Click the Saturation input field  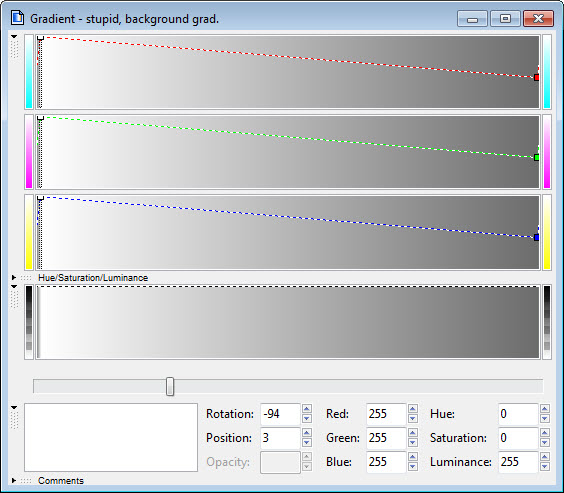pyautogui.click(x=518, y=438)
